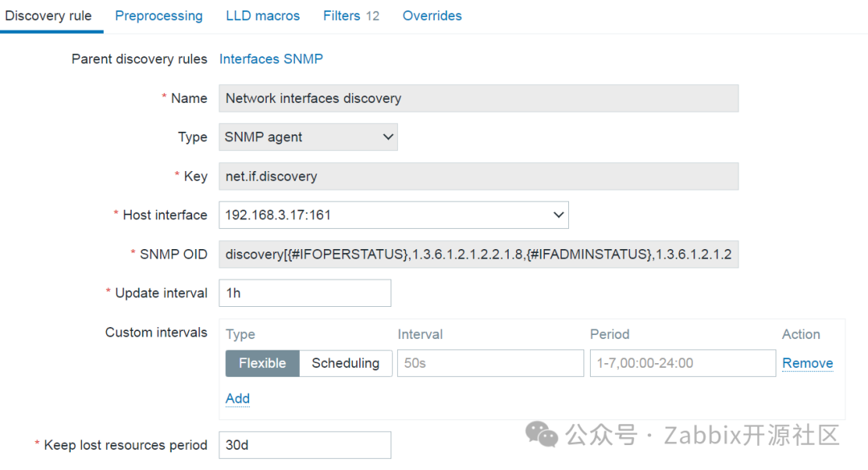868x470 pixels.
Task: Click the Update interval label
Action: [x=161, y=293]
